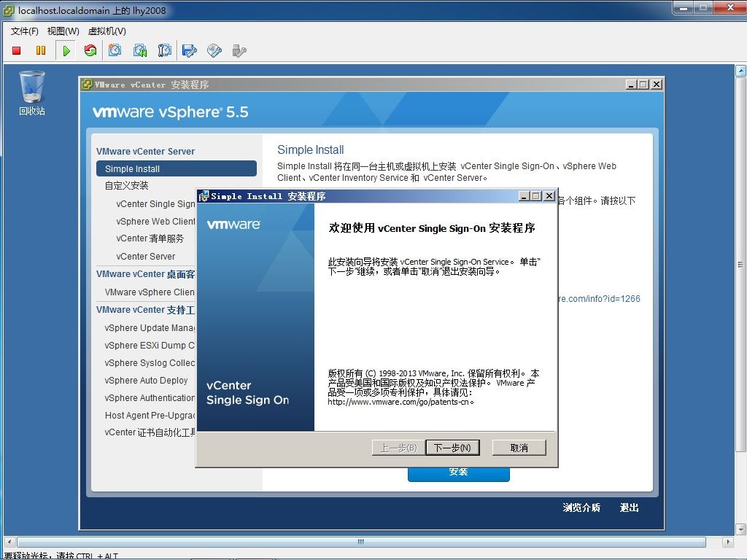This screenshot has width=747, height=560.
Task: Click the VMware vCenter 支持工具 sidebar heading
Action: click(145, 310)
